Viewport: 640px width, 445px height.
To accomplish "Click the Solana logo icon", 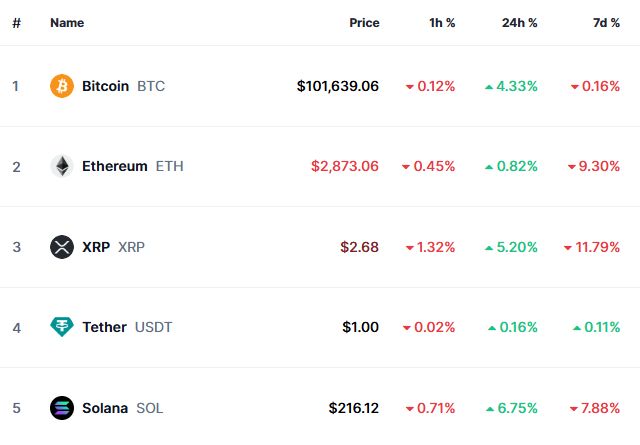I will click(x=62, y=408).
